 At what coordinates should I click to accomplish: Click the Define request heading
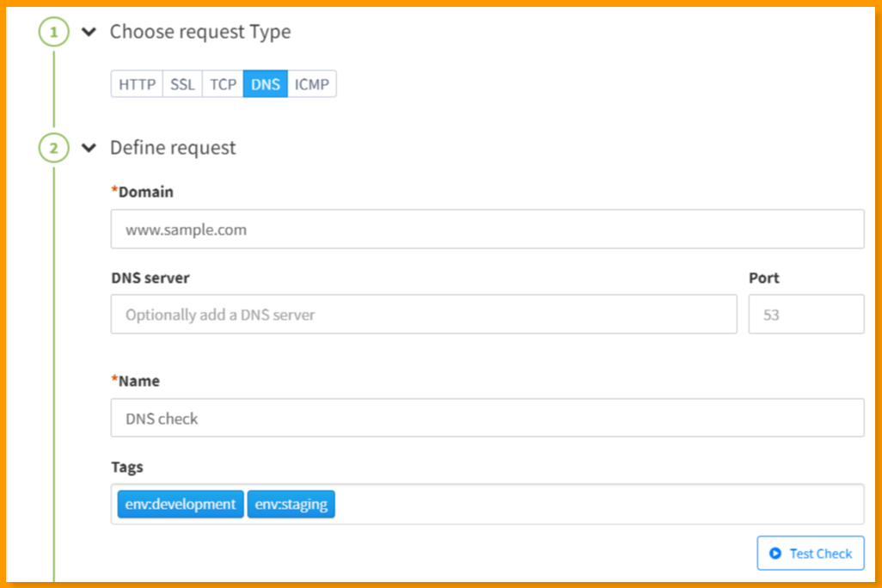(x=172, y=147)
